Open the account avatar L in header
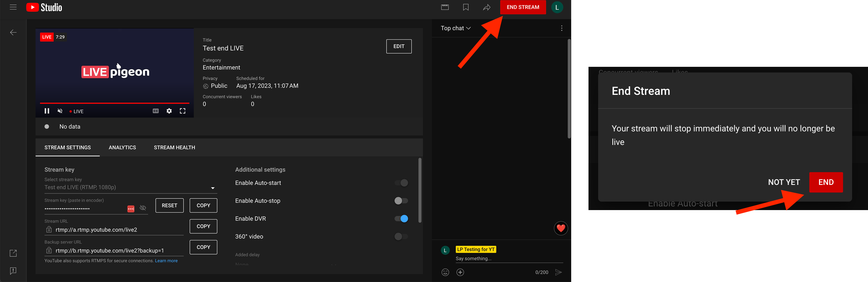868x282 pixels. (557, 7)
